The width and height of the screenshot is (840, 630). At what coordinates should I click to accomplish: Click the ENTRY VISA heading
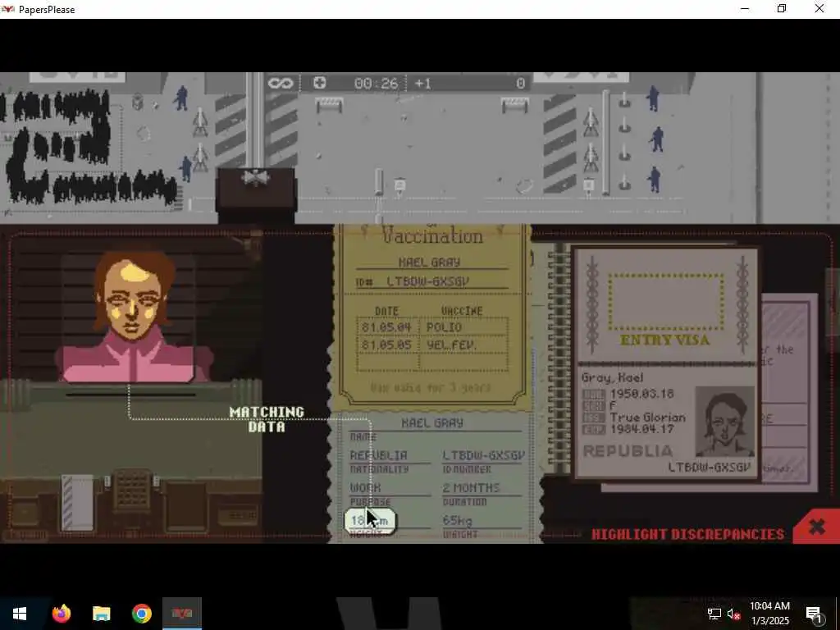(664, 340)
